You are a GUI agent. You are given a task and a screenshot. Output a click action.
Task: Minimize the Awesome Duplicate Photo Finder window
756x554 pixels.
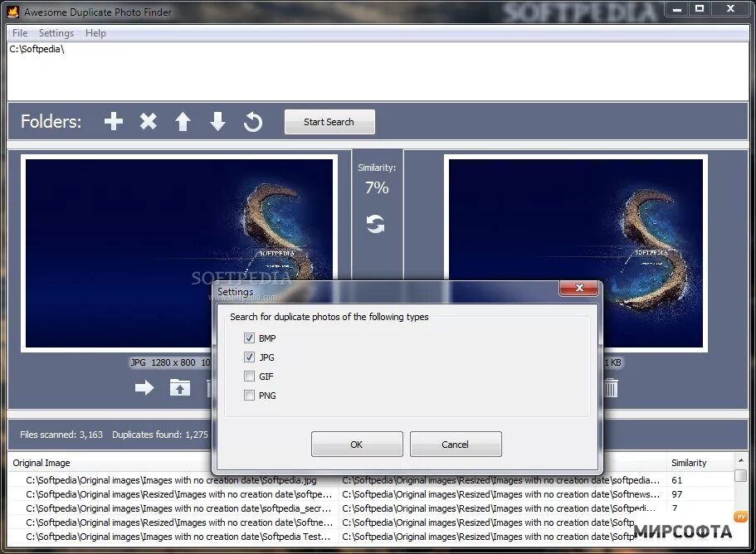point(677,9)
